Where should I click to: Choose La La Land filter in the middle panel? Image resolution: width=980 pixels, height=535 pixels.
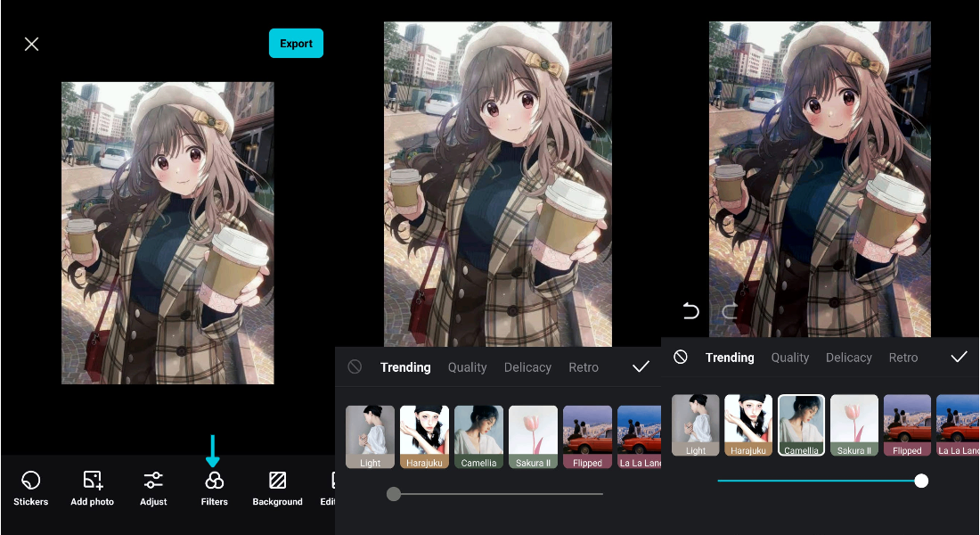639,437
